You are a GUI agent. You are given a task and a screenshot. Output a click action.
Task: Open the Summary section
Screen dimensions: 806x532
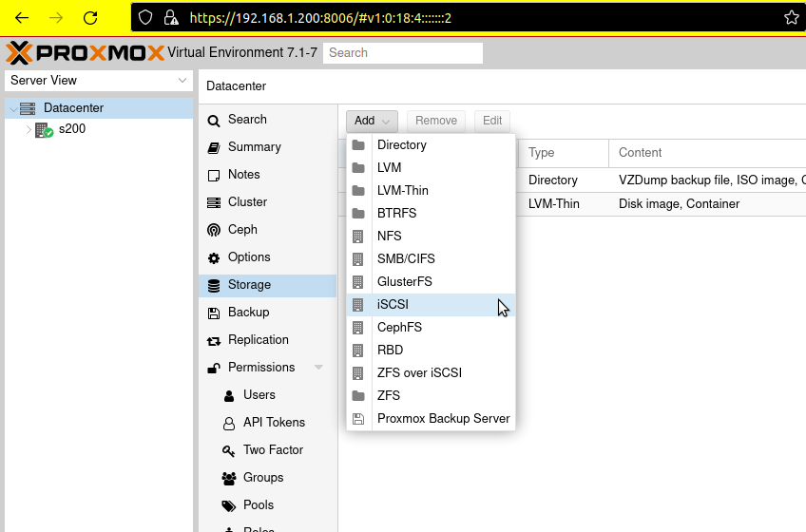(x=268, y=147)
